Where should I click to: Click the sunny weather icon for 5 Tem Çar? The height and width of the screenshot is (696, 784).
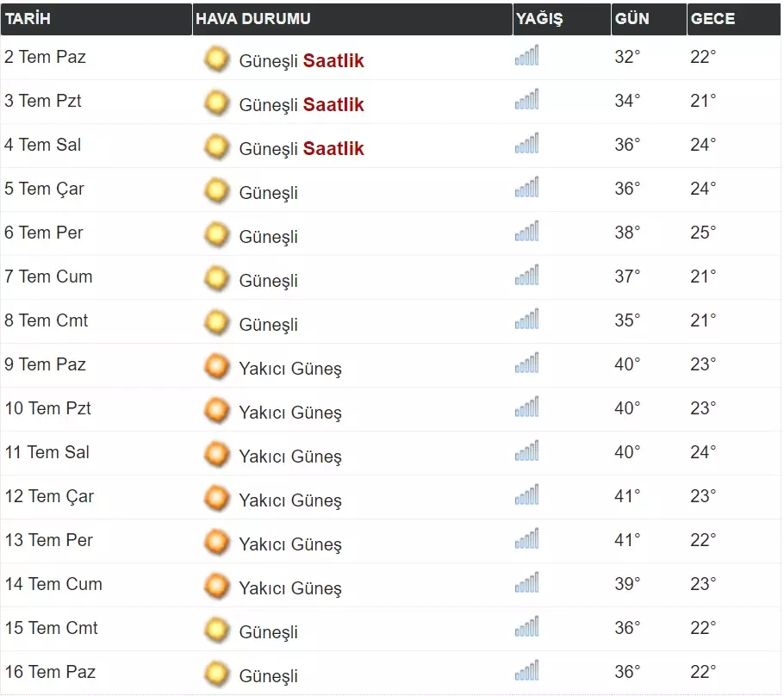(x=216, y=191)
